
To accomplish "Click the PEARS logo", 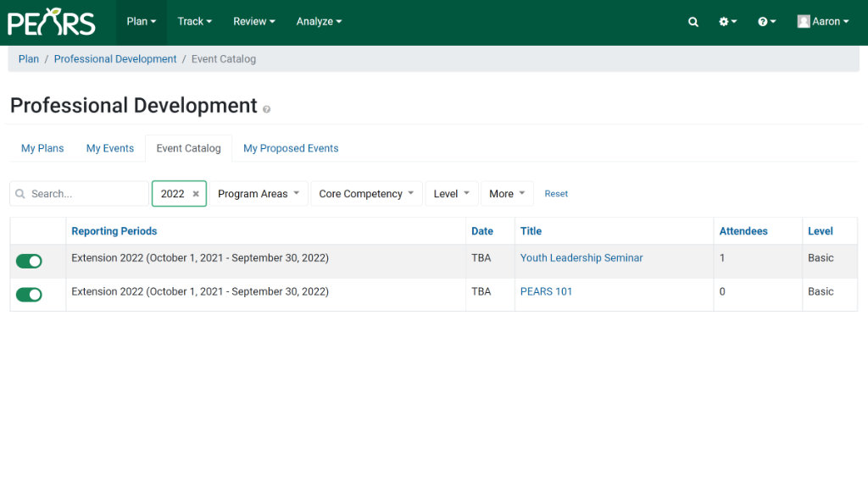I will [52, 22].
